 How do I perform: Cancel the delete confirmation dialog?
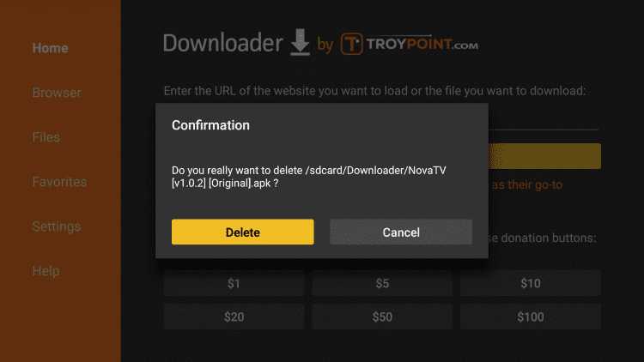[401, 232]
